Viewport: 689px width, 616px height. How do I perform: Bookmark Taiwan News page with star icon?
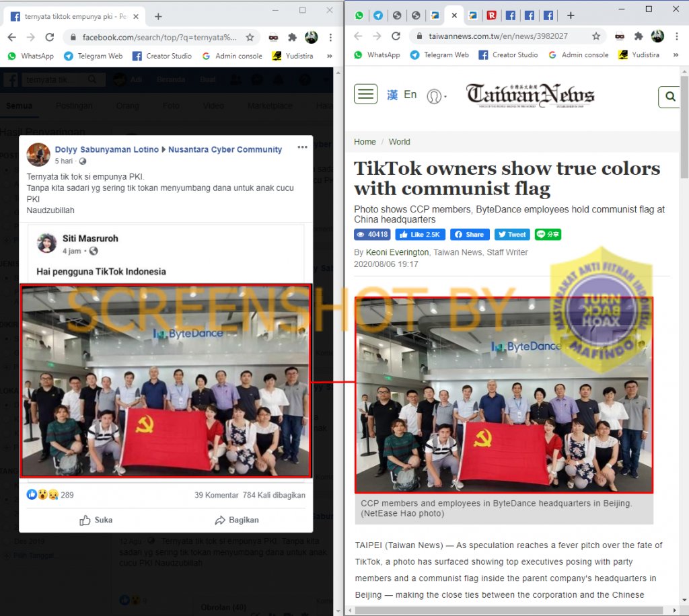[x=596, y=36]
